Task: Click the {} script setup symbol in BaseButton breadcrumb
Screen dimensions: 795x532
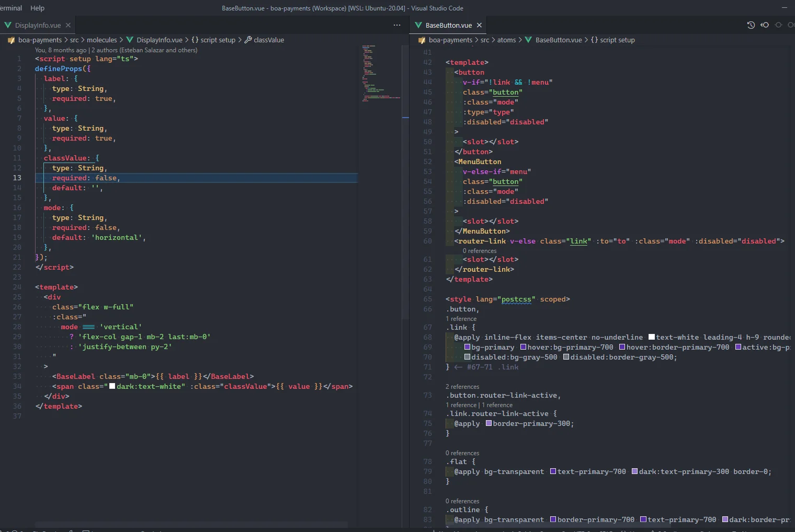Action: pyautogui.click(x=612, y=40)
